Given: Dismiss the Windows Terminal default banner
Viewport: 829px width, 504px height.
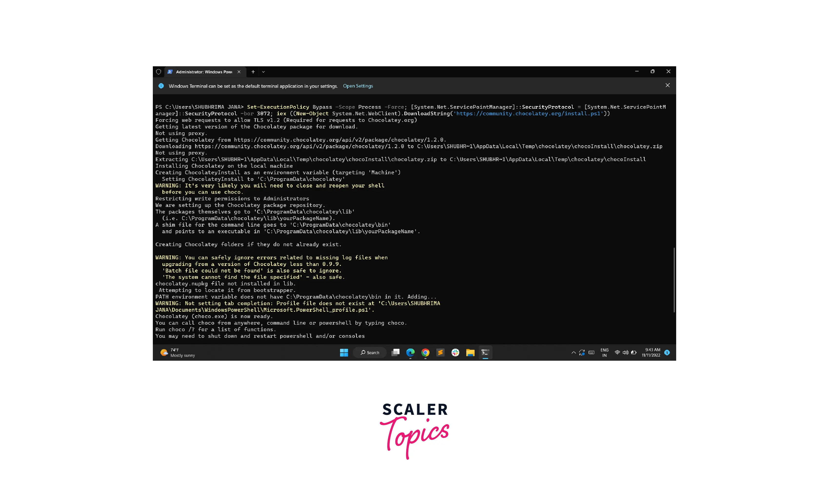Looking at the screenshot, I should pyautogui.click(x=668, y=85).
